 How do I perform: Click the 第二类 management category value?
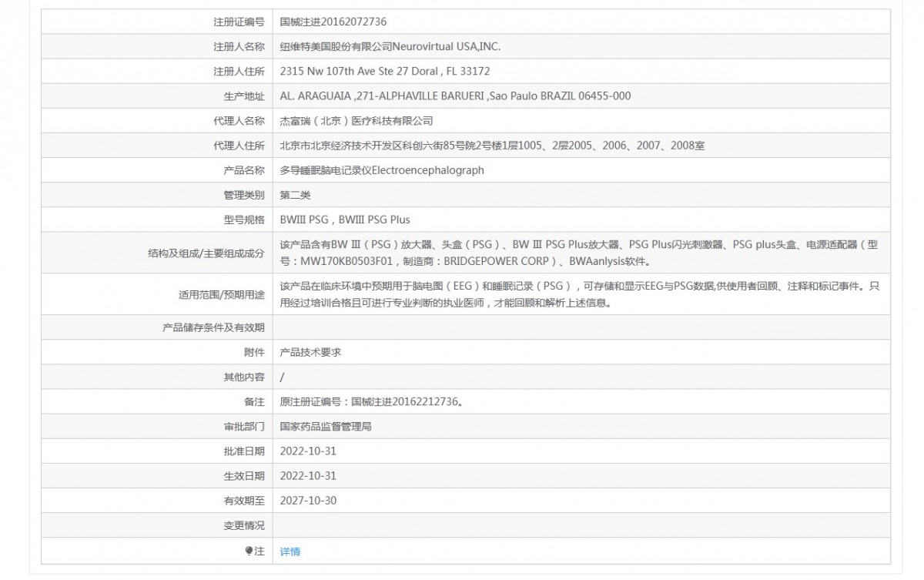[296, 194]
